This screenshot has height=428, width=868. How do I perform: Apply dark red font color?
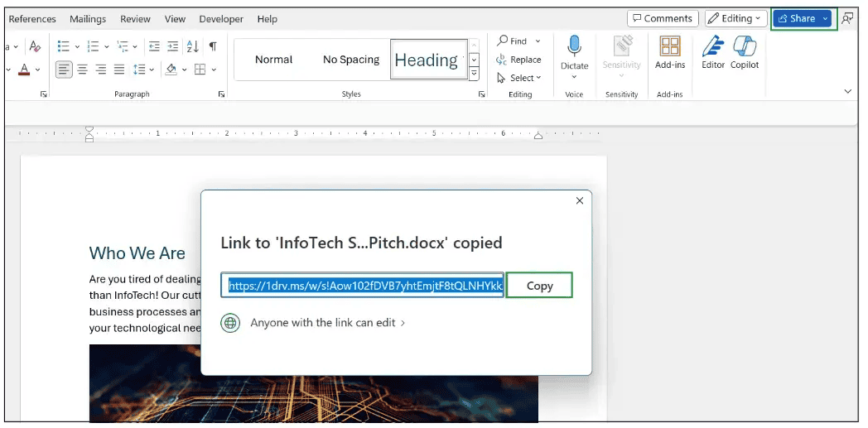click(24, 70)
